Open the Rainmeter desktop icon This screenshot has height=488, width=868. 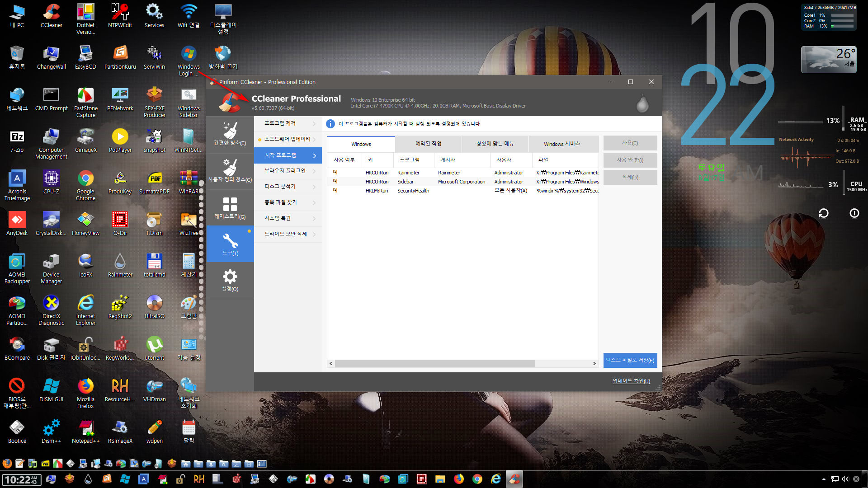[120, 265]
